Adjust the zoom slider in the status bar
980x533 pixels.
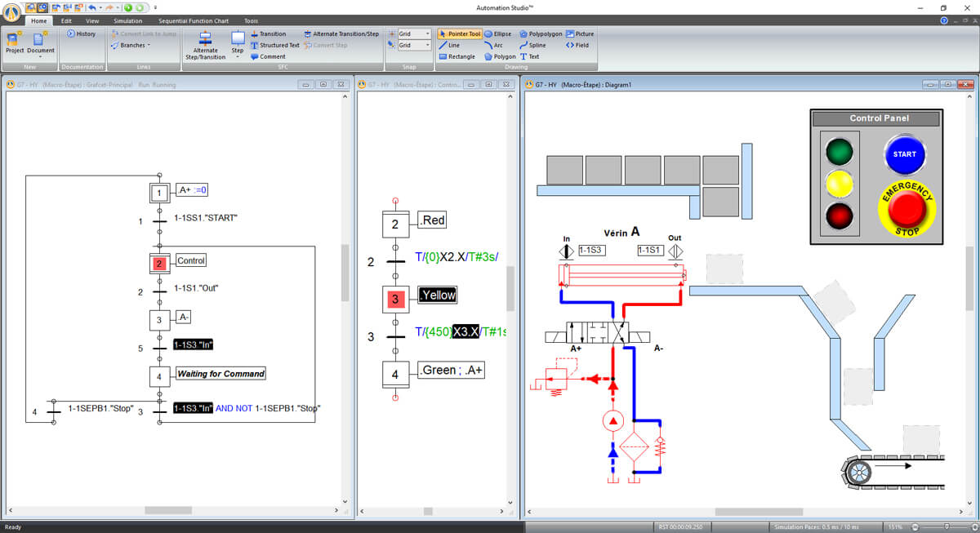click(946, 527)
